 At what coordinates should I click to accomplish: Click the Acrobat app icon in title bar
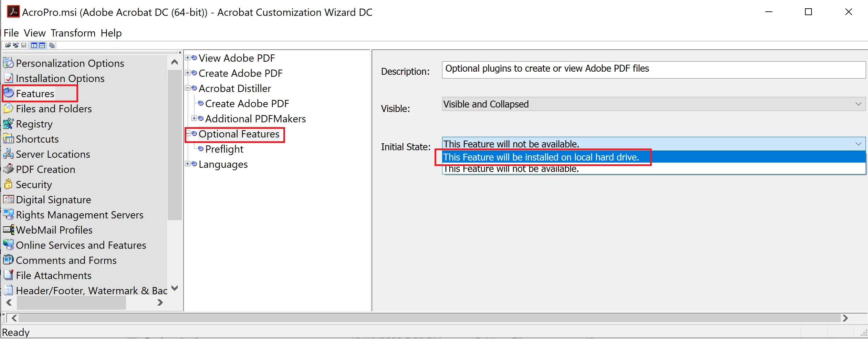(13, 12)
